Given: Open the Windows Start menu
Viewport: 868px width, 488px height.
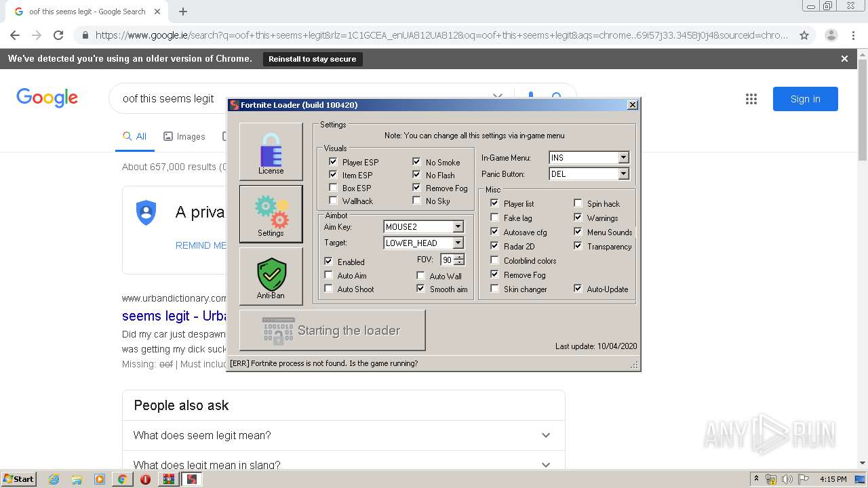Looking at the screenshot, I should pyautogui.click(x=18, y=479).
